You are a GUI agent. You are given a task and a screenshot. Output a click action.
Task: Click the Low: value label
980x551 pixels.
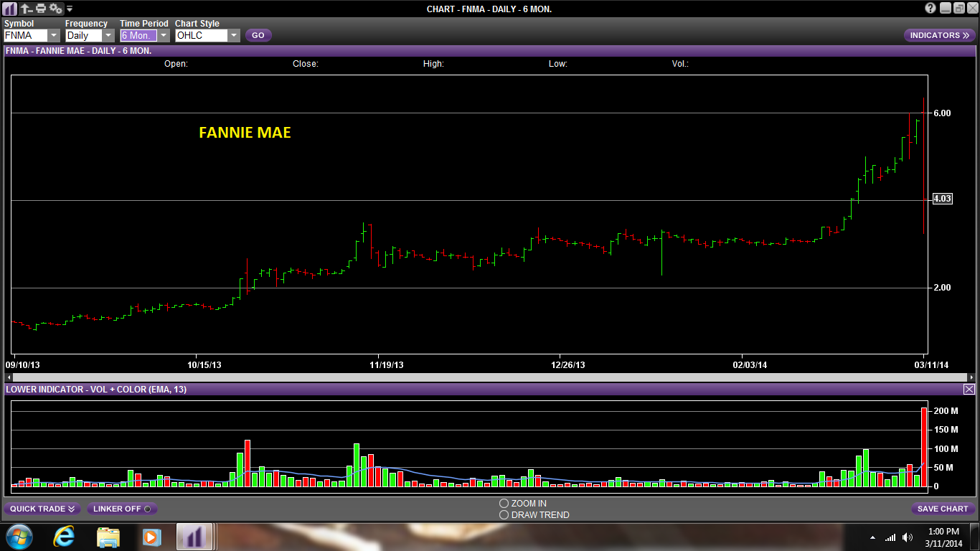pyautogui.click(x=558, y=64)
